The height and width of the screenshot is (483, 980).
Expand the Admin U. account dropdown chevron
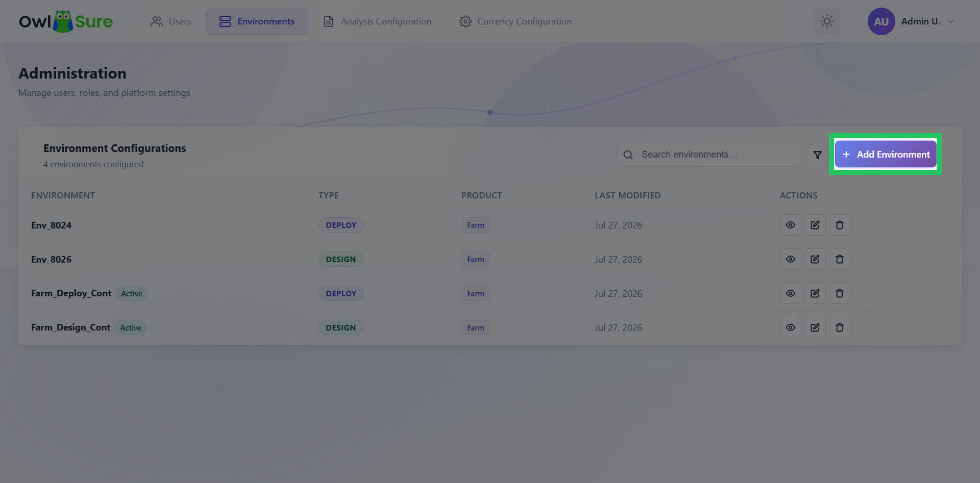tap(951, 21)
